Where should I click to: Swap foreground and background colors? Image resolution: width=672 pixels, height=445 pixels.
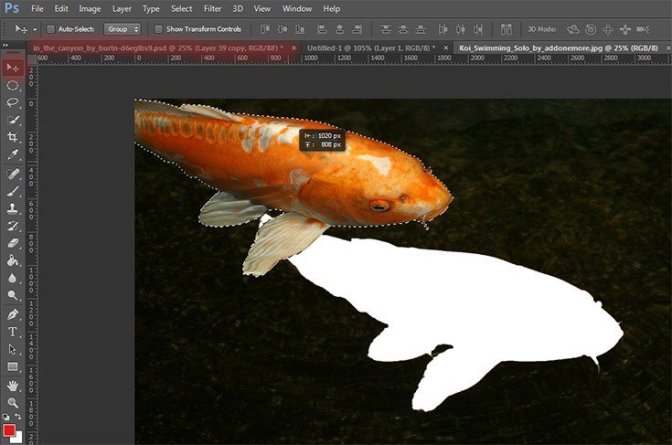pyautogui.click(x=18, y=416)
